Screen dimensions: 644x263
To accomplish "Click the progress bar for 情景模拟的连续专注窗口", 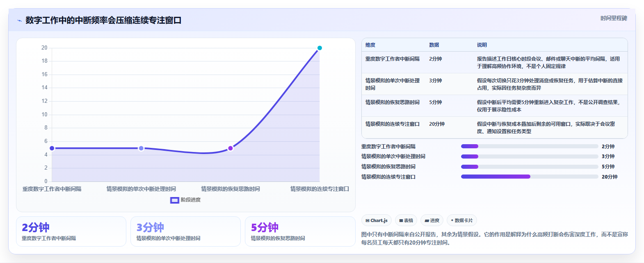I will point(530,177).
